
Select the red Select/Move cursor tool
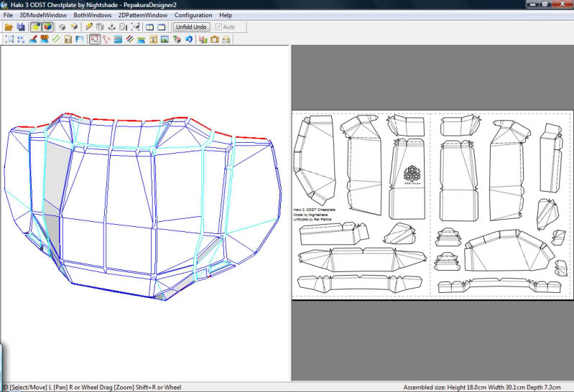pyautogui.click(x=95, y=39)
